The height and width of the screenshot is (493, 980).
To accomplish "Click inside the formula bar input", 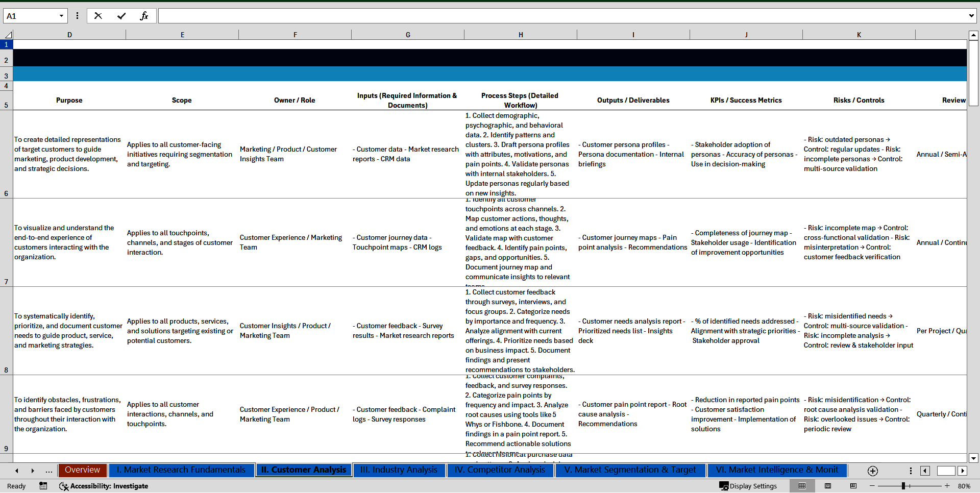I will (561, 16).
